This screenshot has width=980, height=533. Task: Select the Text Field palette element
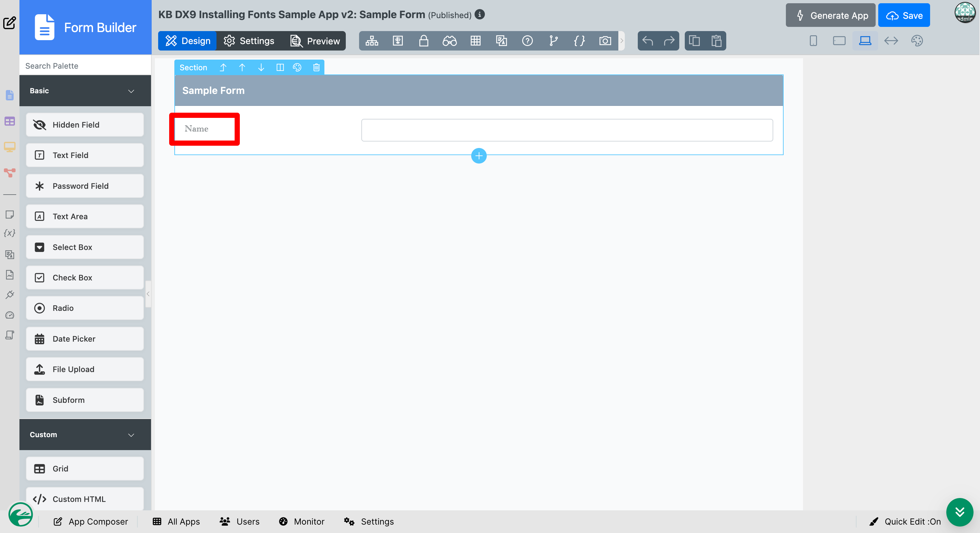[x=85, y=155]
